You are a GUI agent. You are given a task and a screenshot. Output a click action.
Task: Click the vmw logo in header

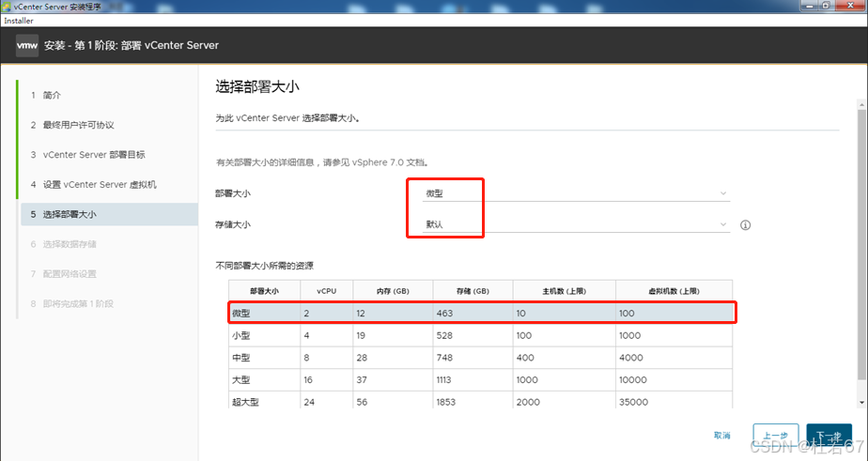(x=27, y=45)
